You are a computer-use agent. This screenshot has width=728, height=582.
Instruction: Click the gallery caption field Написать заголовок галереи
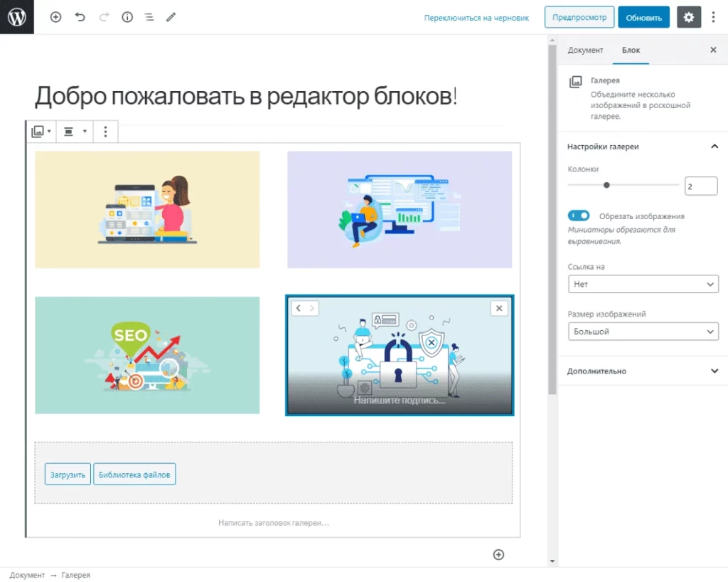(273, 522)
